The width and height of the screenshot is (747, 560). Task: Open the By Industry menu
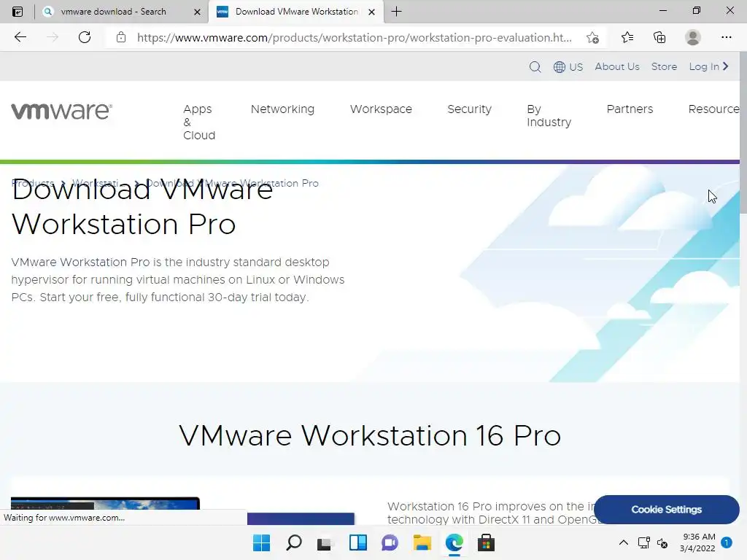click(549, 116)
